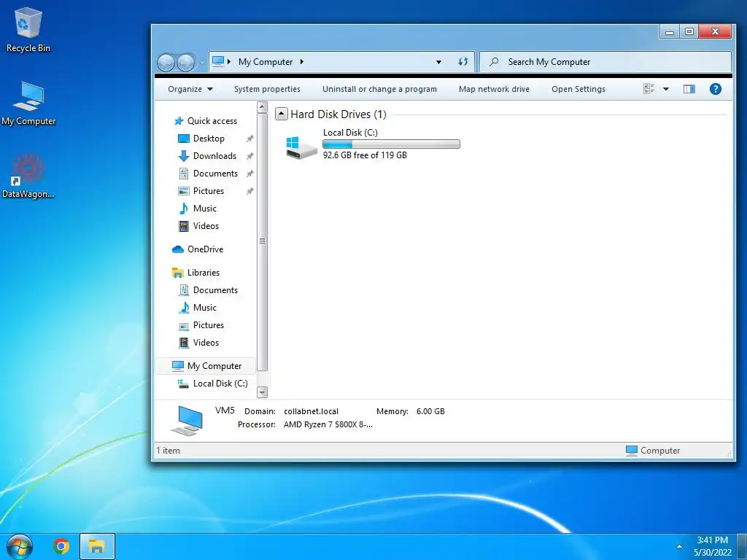This screenshot has height=560, width=747.
Task: Click Uninstall or change a program
Action: 379,89
